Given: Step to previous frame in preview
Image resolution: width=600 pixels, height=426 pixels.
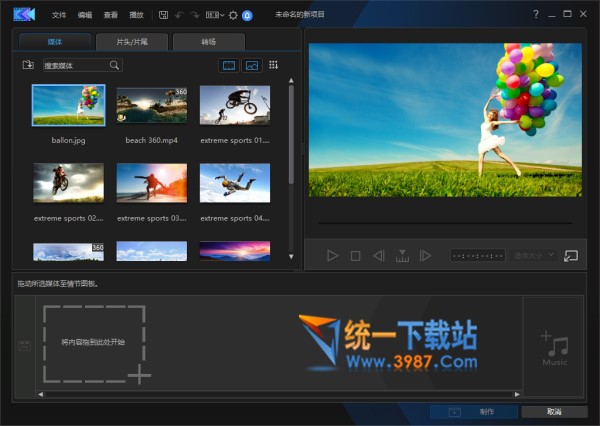Looking at the screenshot, I should (x=378, y=256).
